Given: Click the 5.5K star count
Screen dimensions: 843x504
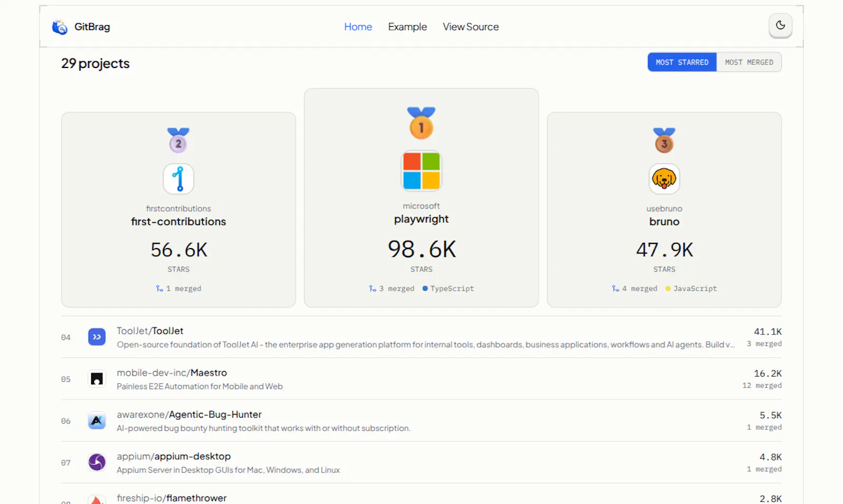Looking at the screenshot, I should pos(771,416).
